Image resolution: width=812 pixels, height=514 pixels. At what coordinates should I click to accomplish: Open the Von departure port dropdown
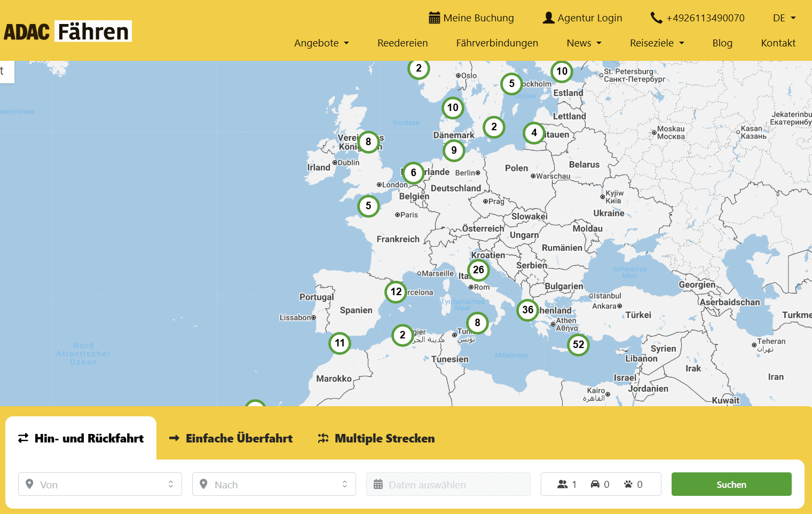tap(100, 484)
